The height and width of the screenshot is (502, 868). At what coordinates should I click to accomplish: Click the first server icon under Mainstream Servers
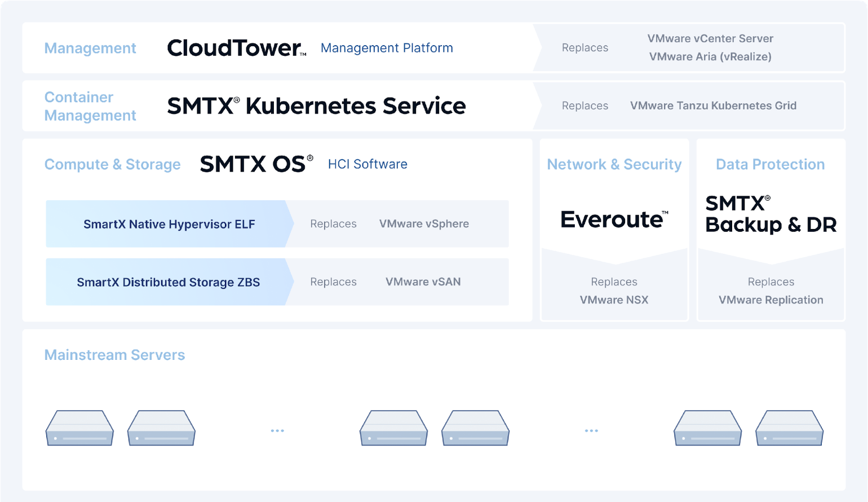click(79, 428)
